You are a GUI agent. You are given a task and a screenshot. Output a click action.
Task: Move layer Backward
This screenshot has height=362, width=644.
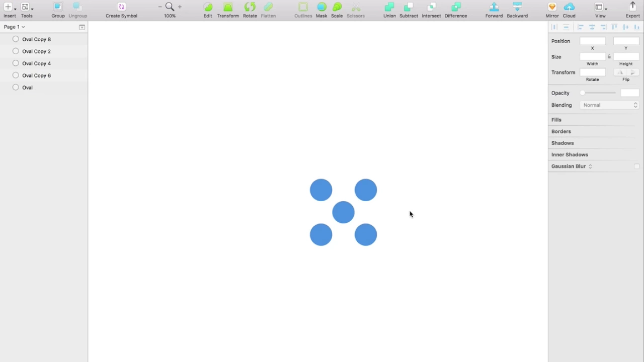[517, 10]
